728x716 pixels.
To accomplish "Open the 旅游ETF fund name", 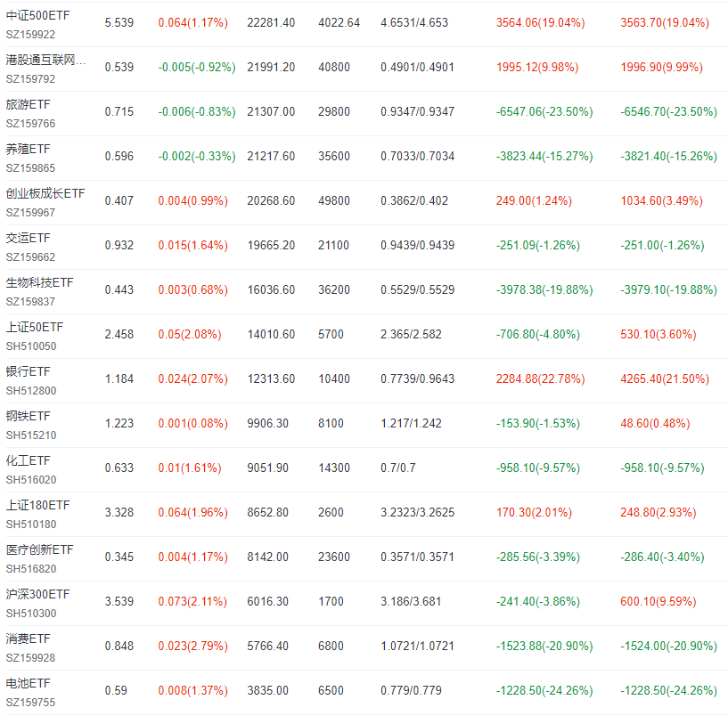I will (28, 104).
